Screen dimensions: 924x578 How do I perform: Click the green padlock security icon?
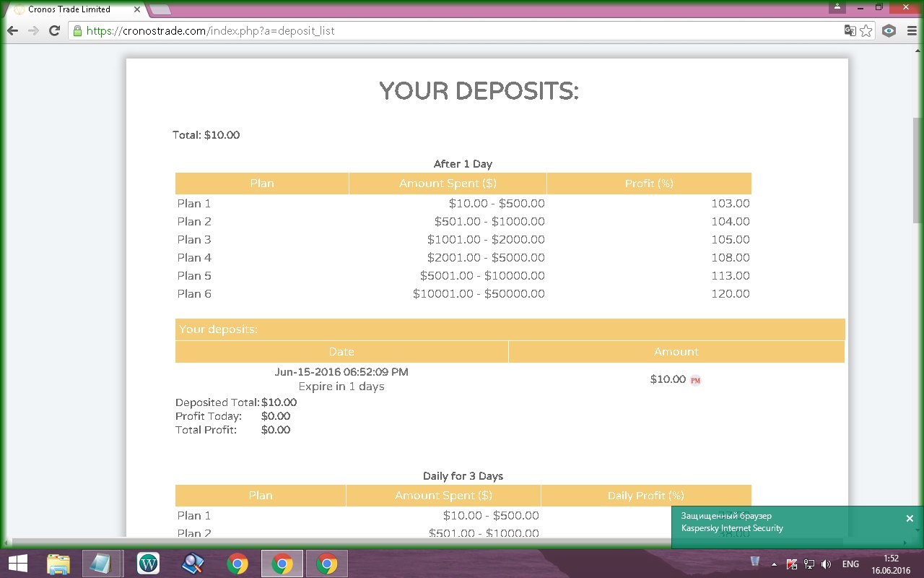pyautogui.click(x=77, y=31)
